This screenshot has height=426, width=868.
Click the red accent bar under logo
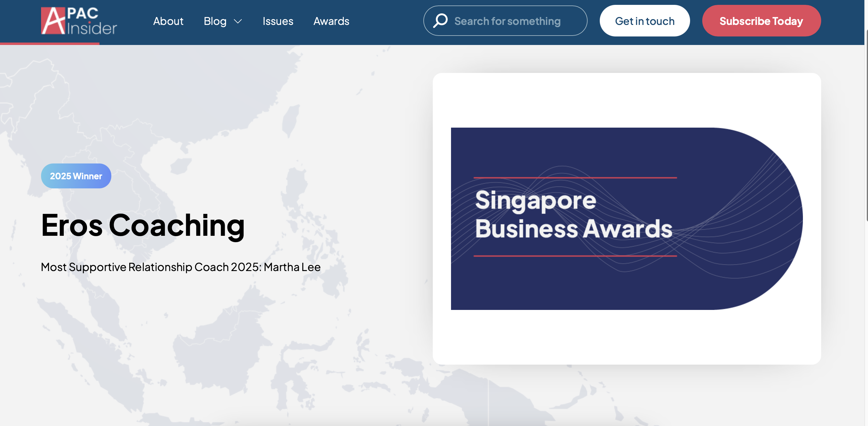point(50,43)
